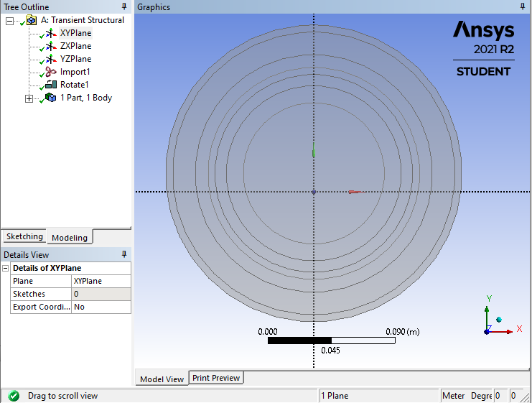The image size is (532, 403).
Task: Select the Model View tab
Action: click(x=162, y=379)
